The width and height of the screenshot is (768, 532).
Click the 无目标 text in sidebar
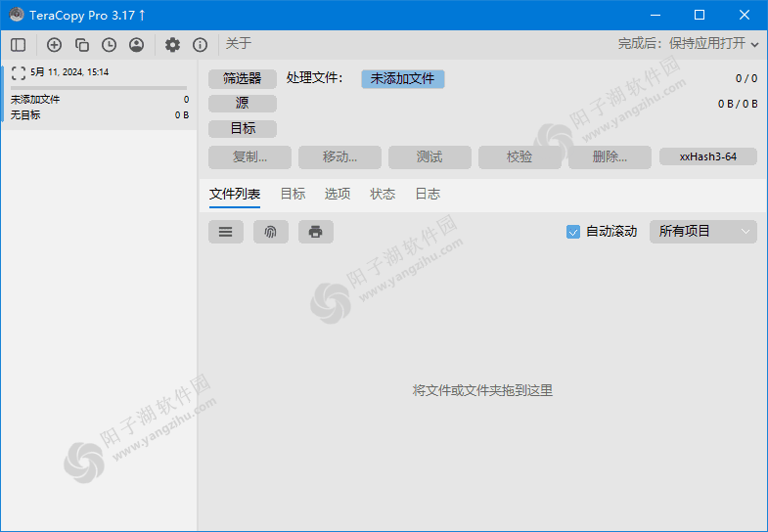(25, 115)
